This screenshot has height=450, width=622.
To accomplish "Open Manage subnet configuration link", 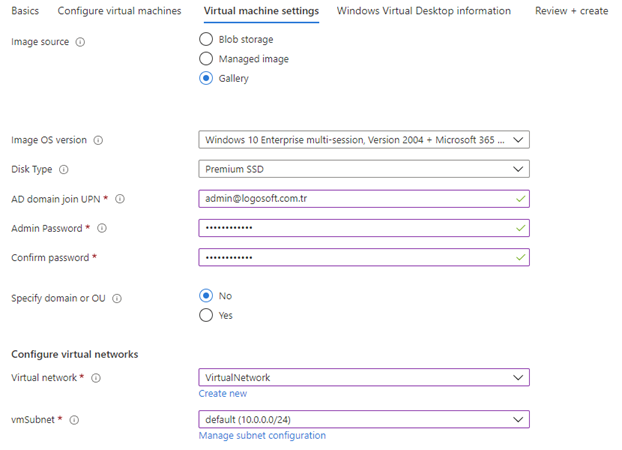I will coord(262,435).
